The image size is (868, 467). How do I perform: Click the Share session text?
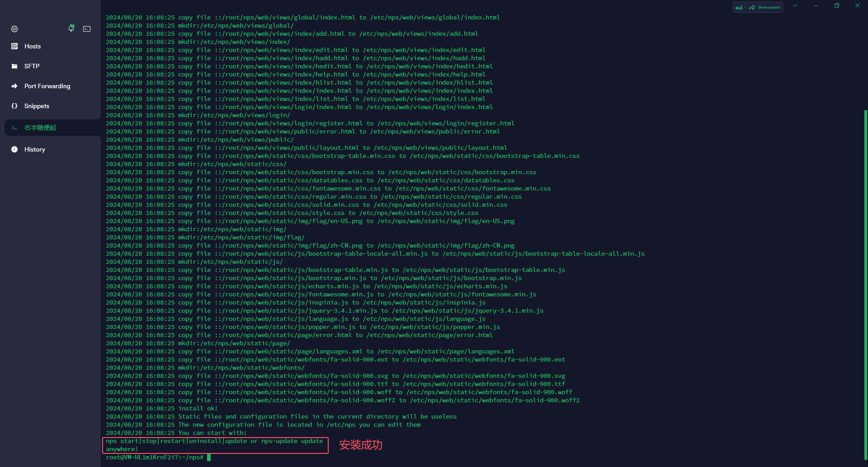click(769, 7)
